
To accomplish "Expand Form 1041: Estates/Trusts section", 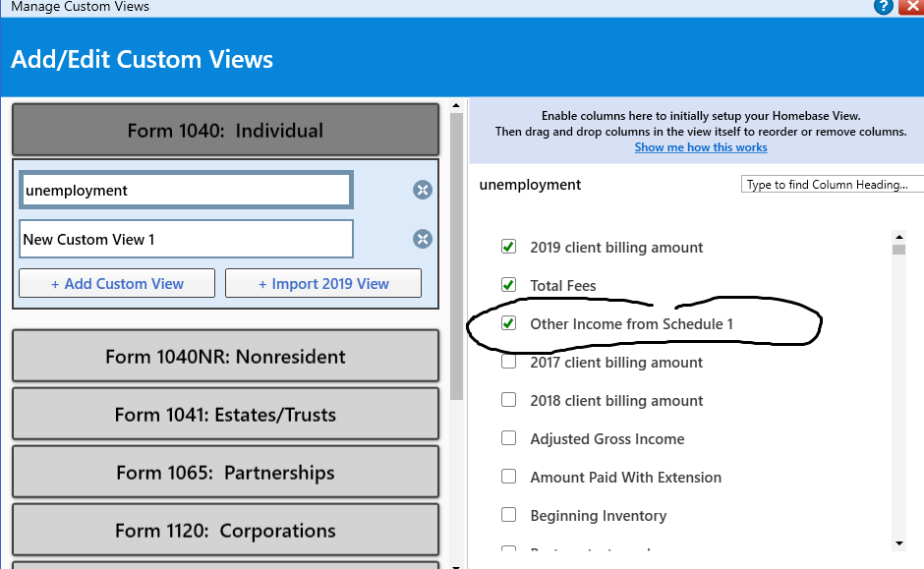I will [x=225, y=414].
